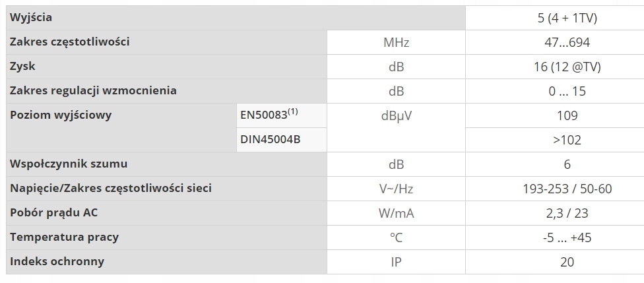Image resolution: width=644 pixels, height=283 pixels.
Task: Click the Wyjścia row label
Action: coord(31,18)
